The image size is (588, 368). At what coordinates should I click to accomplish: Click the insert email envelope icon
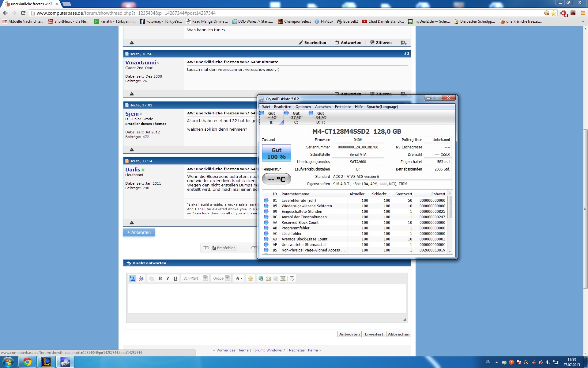(268, 278)
